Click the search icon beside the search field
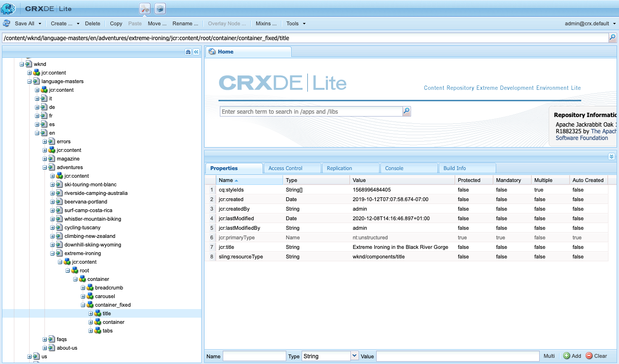The image size is (619, 364). pos(406,111)
